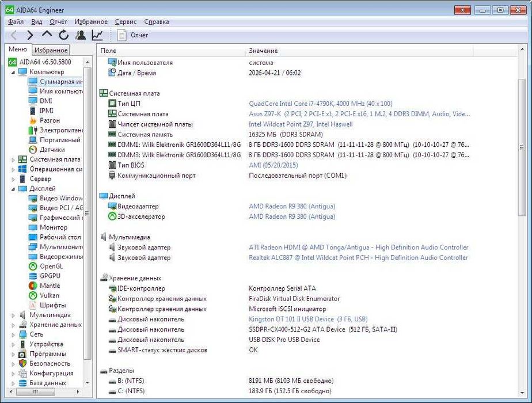Open the Отчёт menu in menu bar
The image size is (532, 403).
point(58,22)
